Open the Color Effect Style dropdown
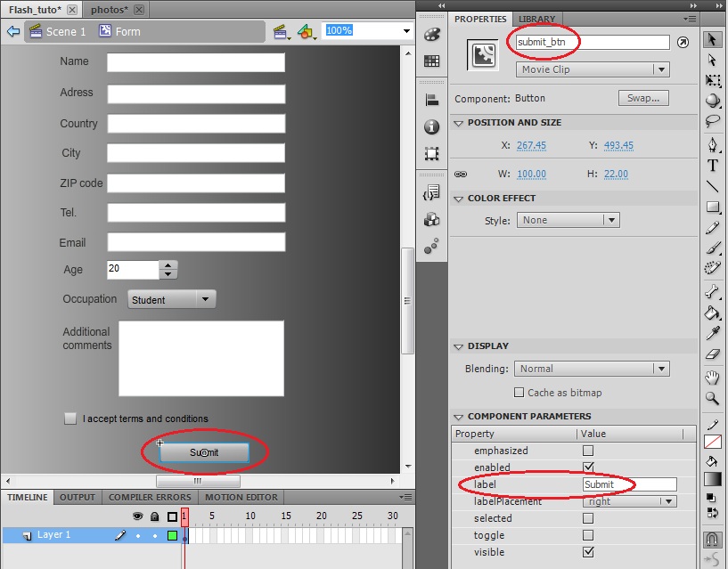728x569 pixels. [568, 220]
